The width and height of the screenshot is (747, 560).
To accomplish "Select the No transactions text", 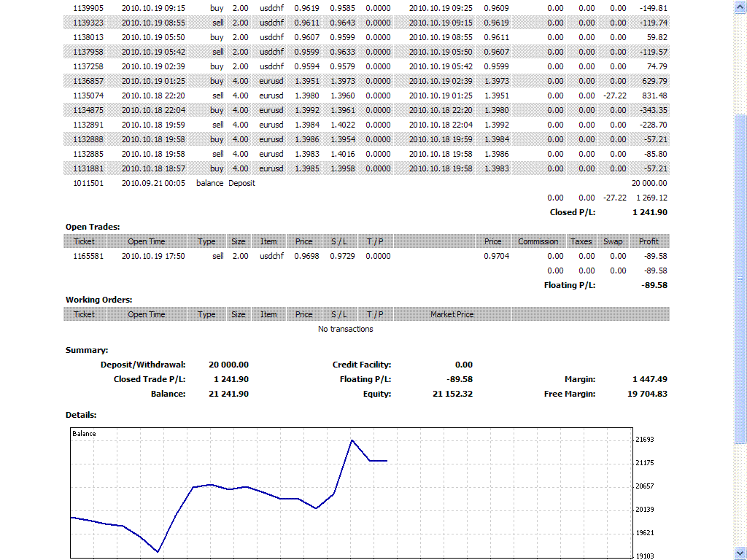I will click(x=345, y=329).
